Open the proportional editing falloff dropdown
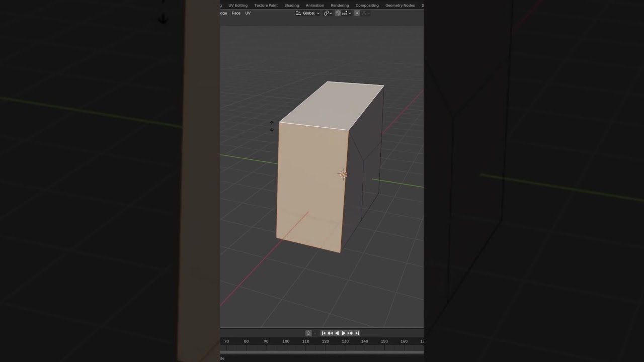 coord(365,13)
